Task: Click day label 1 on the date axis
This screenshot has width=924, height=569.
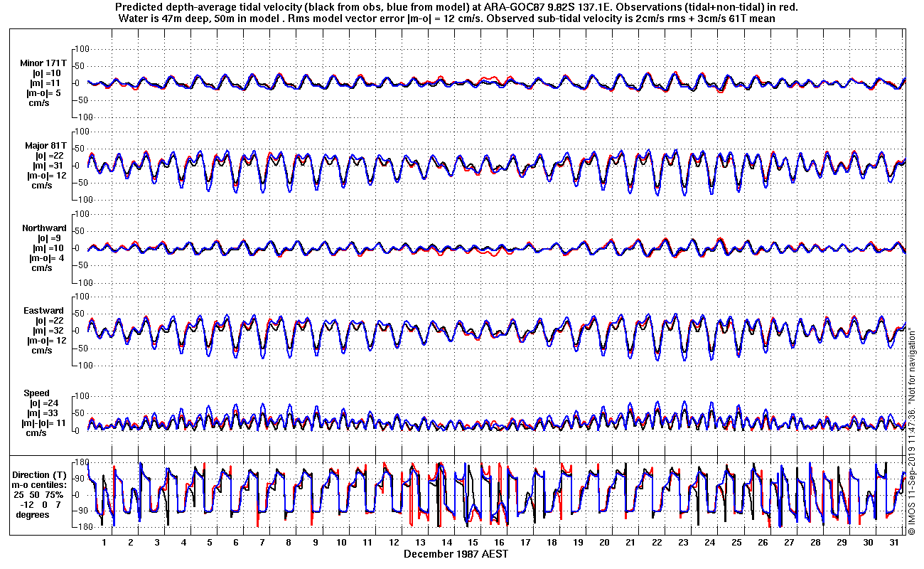Action: pyautogui.click(x=104, y=542)
